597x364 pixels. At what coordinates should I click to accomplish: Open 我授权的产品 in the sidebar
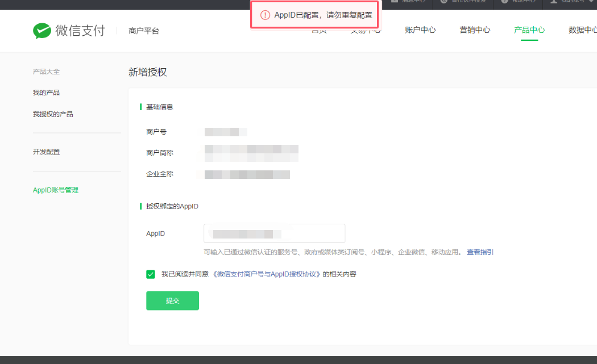point(53,114)
